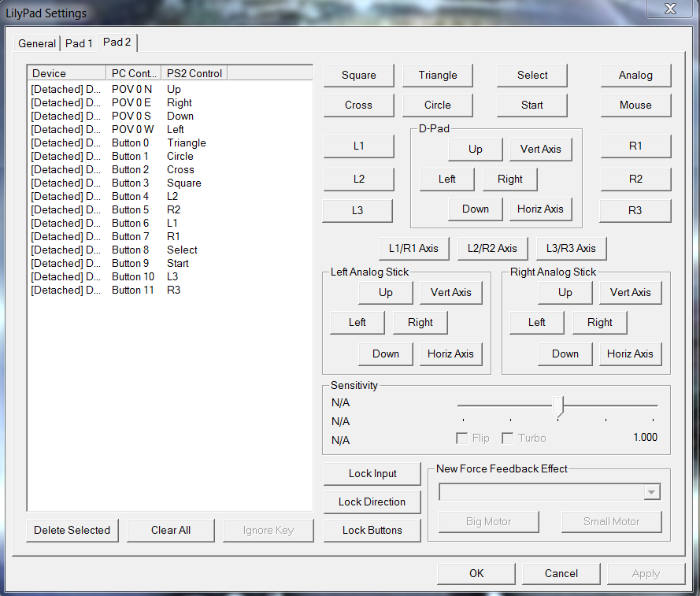Bind the L3 stick button

357,210
